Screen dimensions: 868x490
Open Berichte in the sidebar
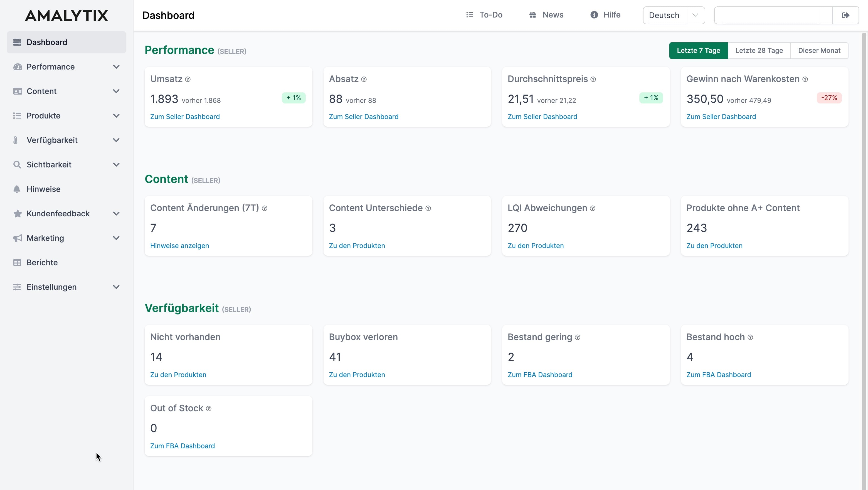click(x=66, y=262)
